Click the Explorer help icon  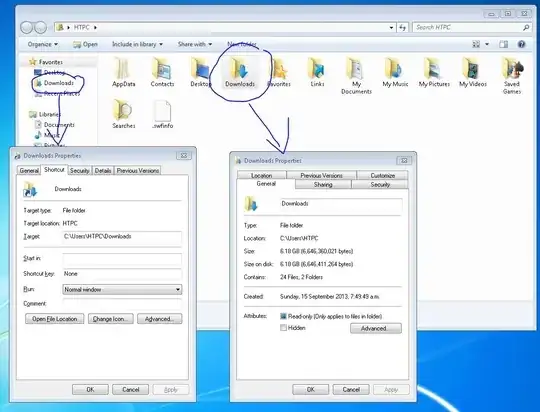tap(521, 44)
